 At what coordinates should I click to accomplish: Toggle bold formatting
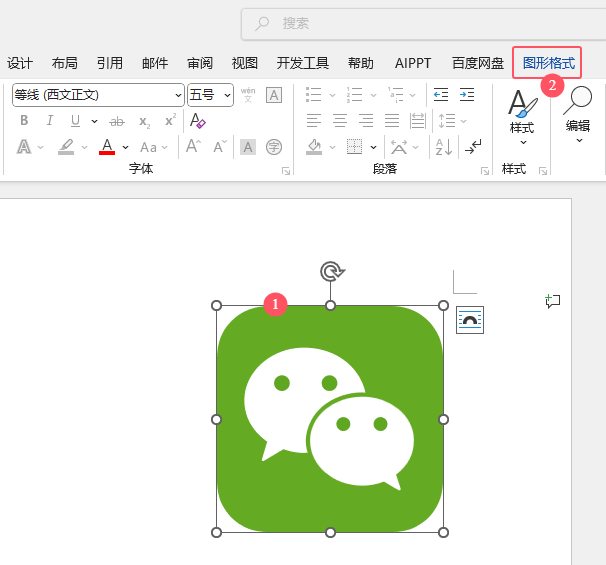24,121
